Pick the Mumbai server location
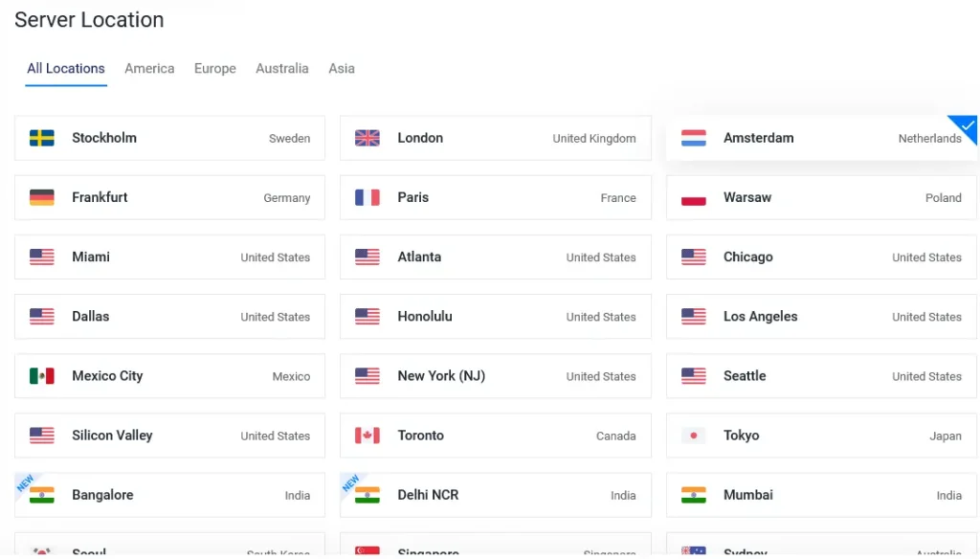This screenshot has height=559, width=980. (x=820, y=495)
